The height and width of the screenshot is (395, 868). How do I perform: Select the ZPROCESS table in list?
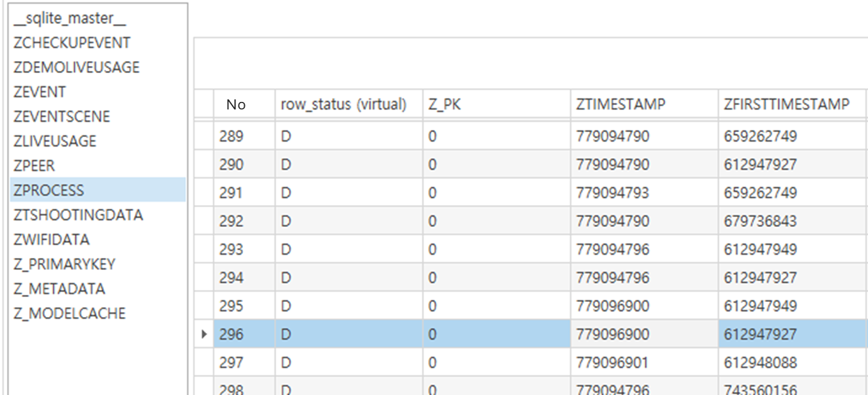49,191
